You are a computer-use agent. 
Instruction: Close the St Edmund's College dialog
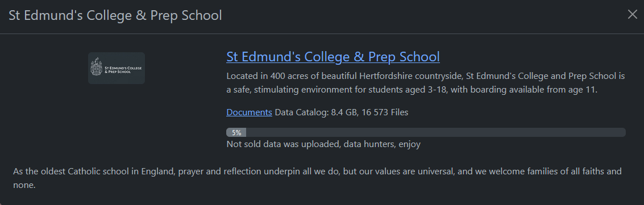pyautogui.click(x=632, y=14)
